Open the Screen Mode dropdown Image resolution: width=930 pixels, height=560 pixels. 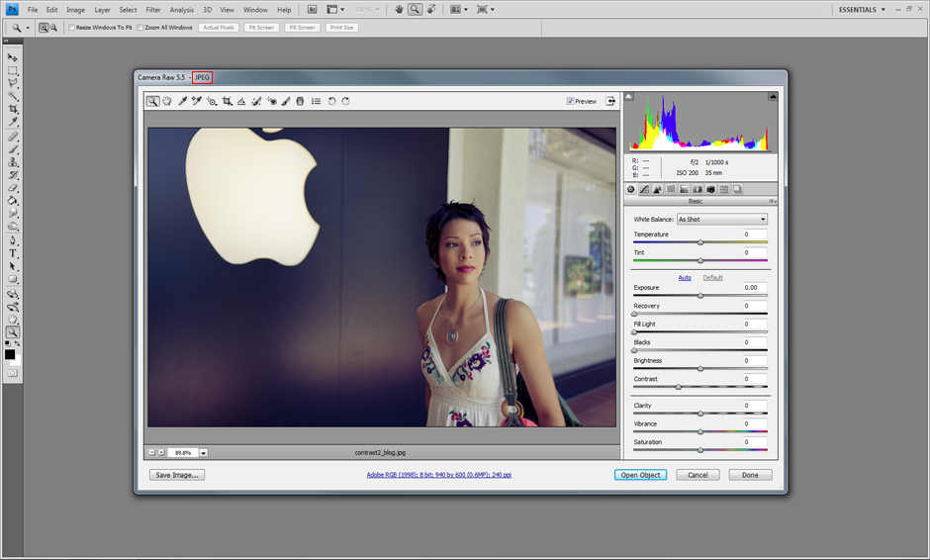486,10
